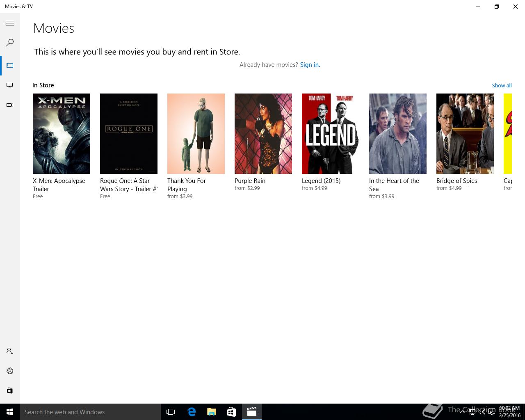
Task: Click the Purple Rain title text
Action: pyautogui.click(x=250, y=181)
